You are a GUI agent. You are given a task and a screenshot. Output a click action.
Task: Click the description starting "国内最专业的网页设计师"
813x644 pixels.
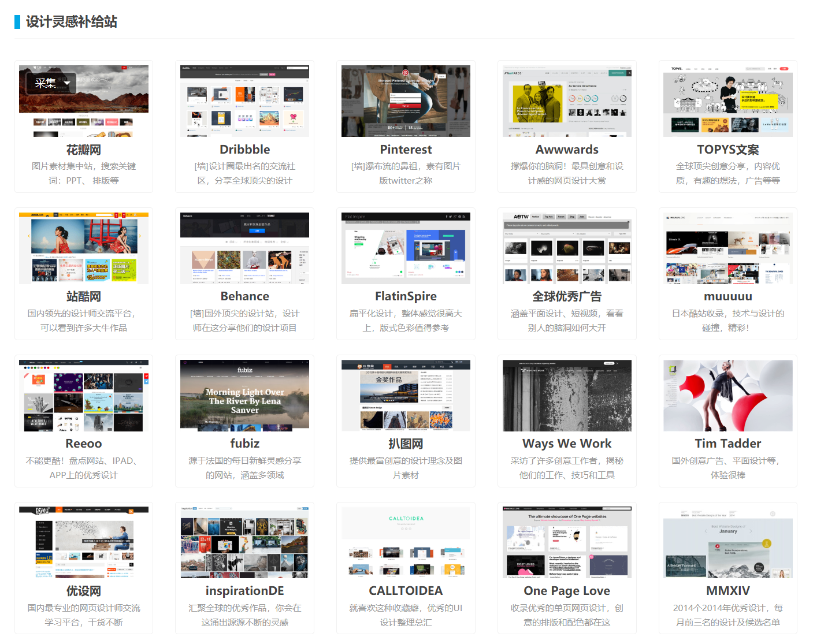[x=84, y=615]
